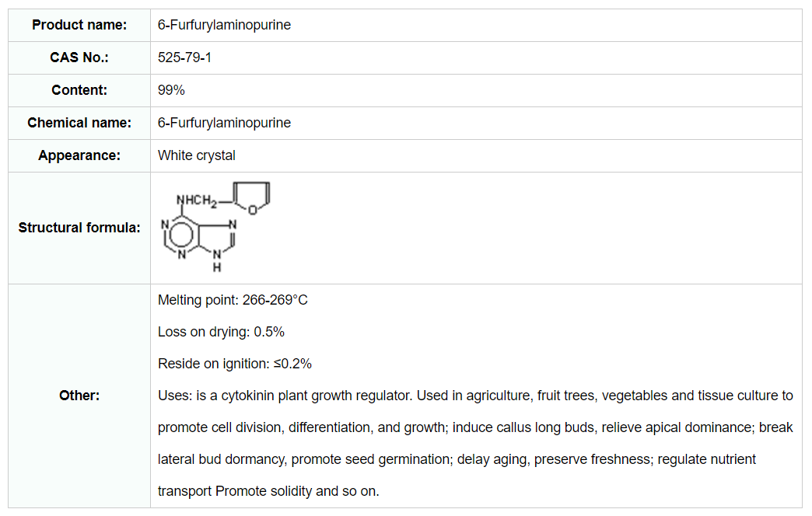Viewport: 812px width, 516px height.
Task: Click the melting point 266-269°C line
Action: point(233,300)
